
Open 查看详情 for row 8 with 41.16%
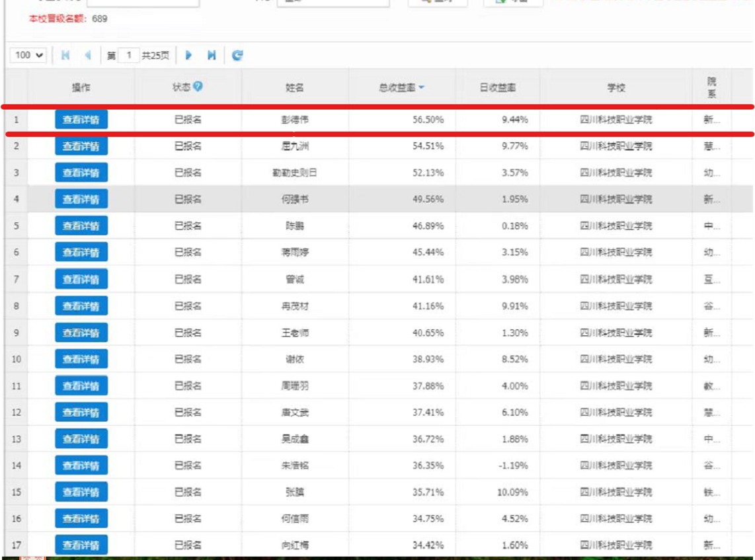[81, 305]
